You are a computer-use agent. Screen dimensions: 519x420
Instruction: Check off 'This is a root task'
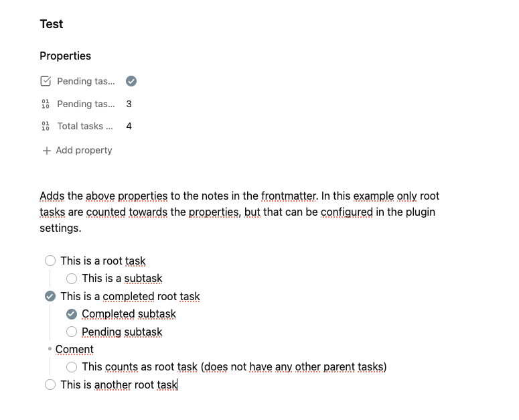[x=50, y=261]
